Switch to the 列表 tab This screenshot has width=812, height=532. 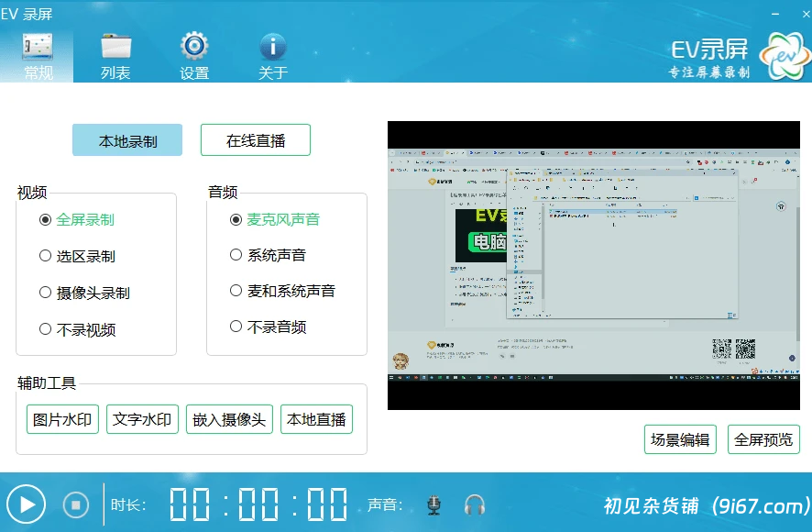(115, 56)
